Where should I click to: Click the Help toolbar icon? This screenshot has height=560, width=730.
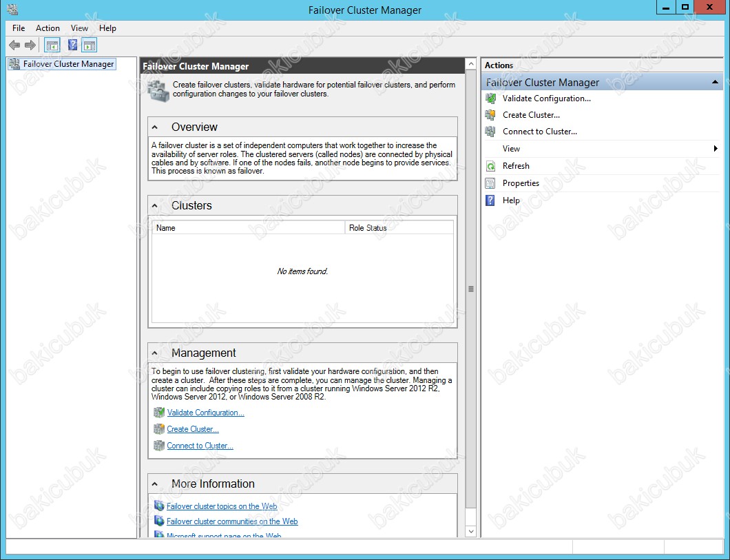coord(72,45)
